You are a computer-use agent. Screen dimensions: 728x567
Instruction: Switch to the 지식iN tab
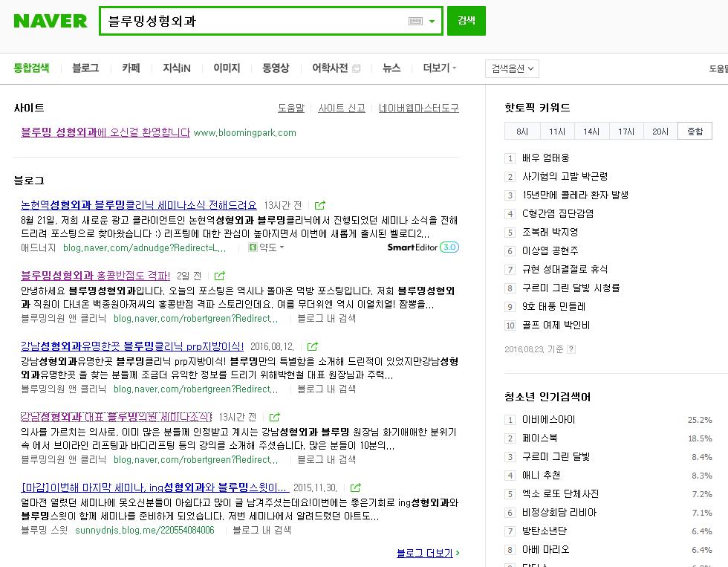click(177, 68)
